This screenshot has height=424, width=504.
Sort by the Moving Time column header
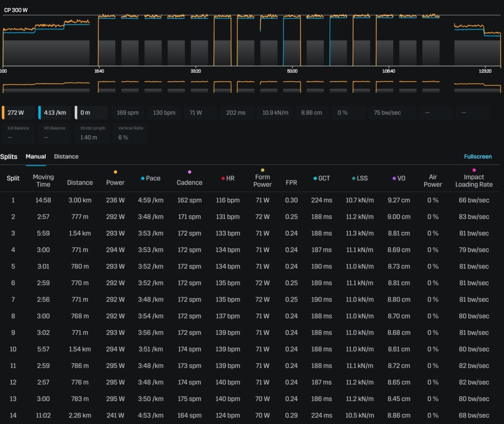pyautogui.click(x=43, y=181)
